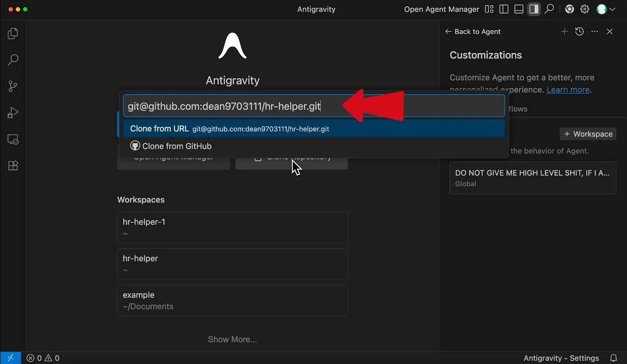Click the Chrome browser icon in the title bar

(x=570, y=9)
